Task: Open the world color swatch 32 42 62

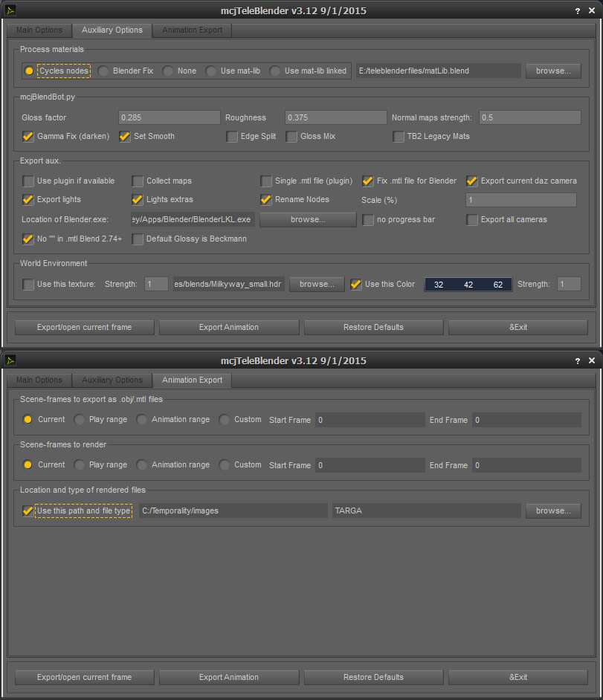Action: [468, 285]
